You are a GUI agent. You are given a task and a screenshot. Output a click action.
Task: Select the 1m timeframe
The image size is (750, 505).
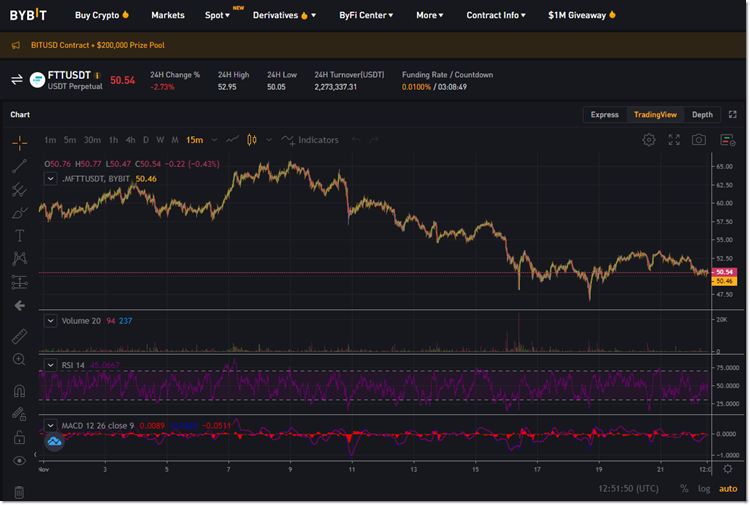tap(50, 140)
